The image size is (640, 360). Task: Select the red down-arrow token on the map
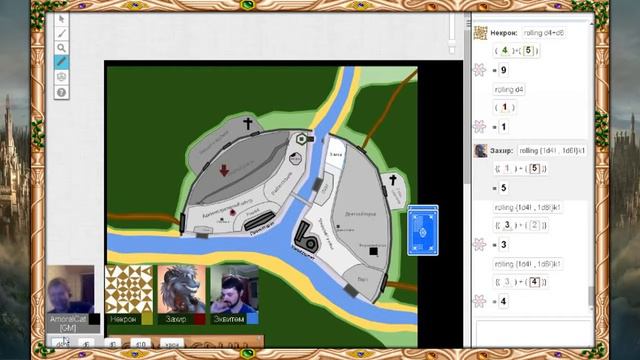(x=224, y=170)
